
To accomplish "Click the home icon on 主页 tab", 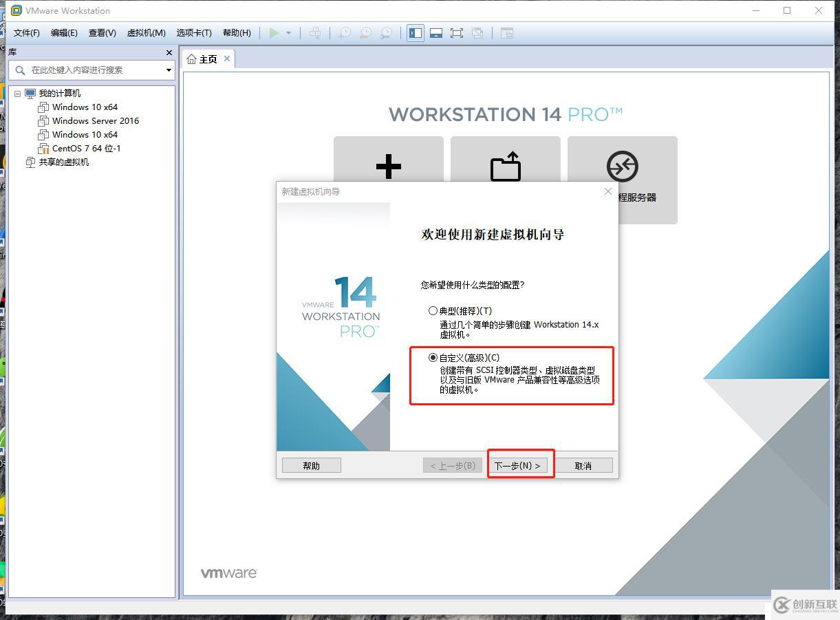I will [191, 59].
